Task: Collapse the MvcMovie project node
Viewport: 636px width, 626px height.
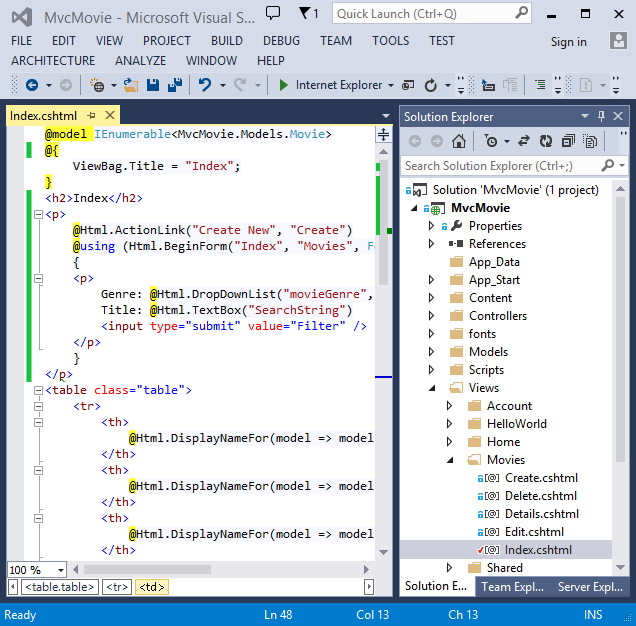Action: pyautogui.click(x=414, y=208)
